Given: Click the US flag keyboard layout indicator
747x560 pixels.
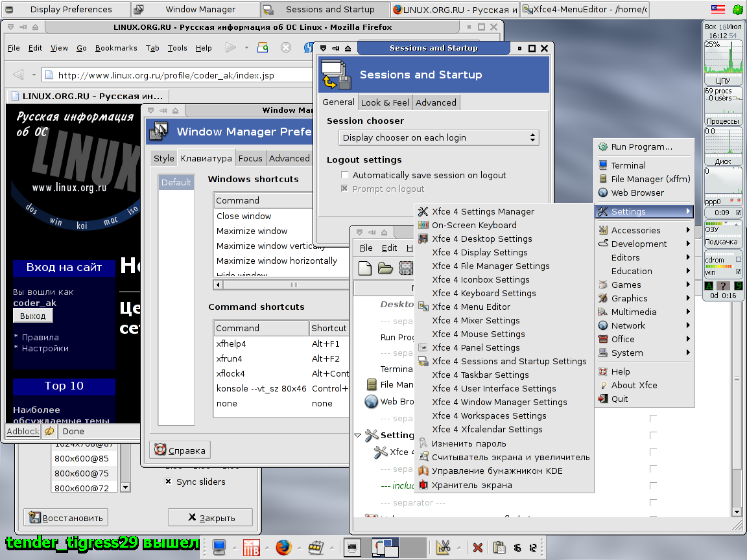Looking at the screenshot, I should (x=718, y=9).
